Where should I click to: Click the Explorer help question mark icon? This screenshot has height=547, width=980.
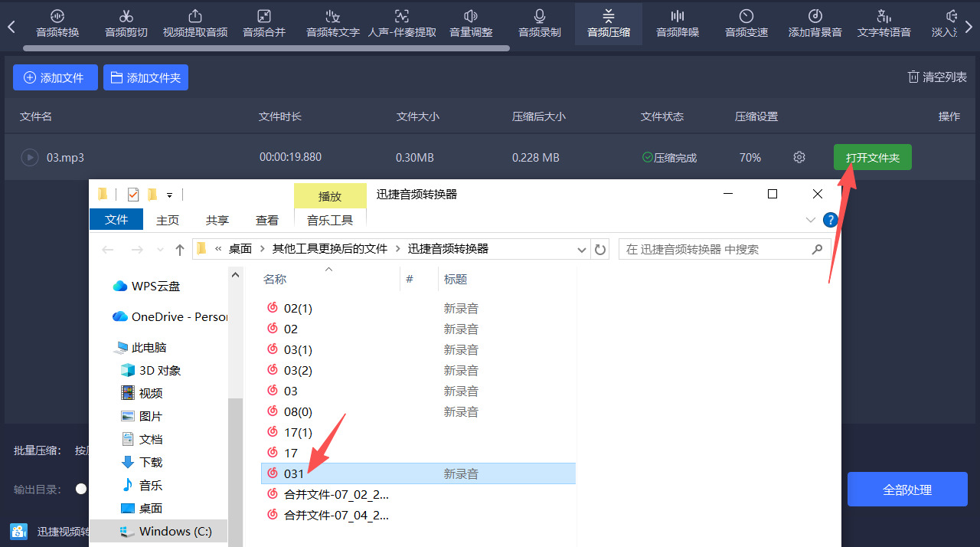click(830, 220)
